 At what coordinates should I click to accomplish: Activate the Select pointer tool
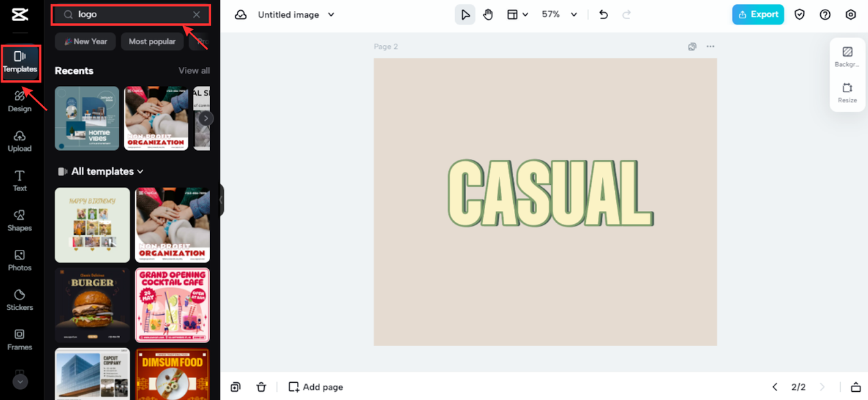(465, 14)
